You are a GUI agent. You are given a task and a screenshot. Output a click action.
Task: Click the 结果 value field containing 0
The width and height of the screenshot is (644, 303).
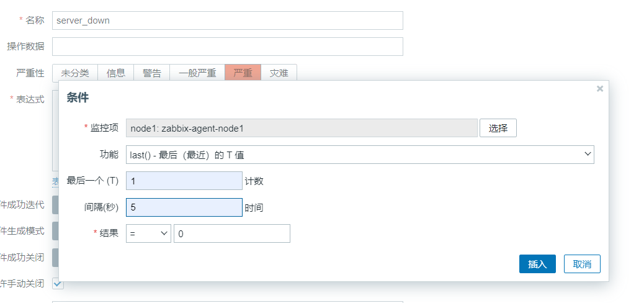[231, 233]
